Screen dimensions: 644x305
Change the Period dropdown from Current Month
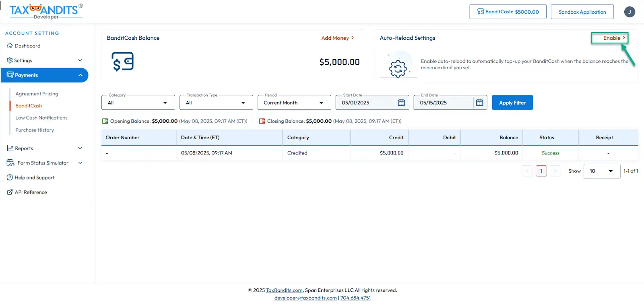(x=294, y=103)
